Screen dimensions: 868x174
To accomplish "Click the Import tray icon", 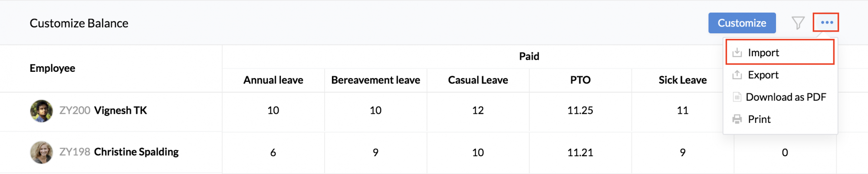I will [737, 53].
